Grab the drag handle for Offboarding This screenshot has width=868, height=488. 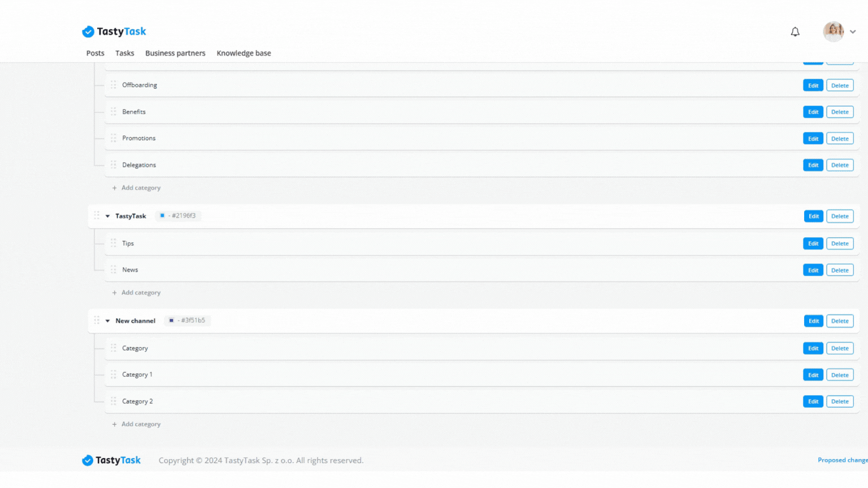click(x=114, y=85)
